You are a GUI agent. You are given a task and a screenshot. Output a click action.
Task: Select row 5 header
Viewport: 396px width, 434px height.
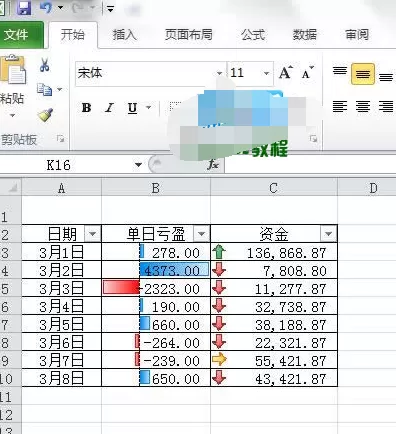(10, 288)
